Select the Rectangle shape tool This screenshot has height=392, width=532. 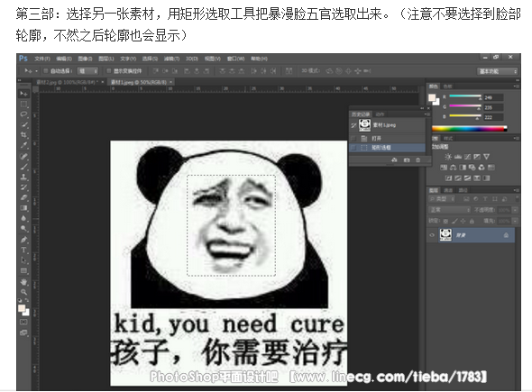pyautogui.click(x=23, y=270)
